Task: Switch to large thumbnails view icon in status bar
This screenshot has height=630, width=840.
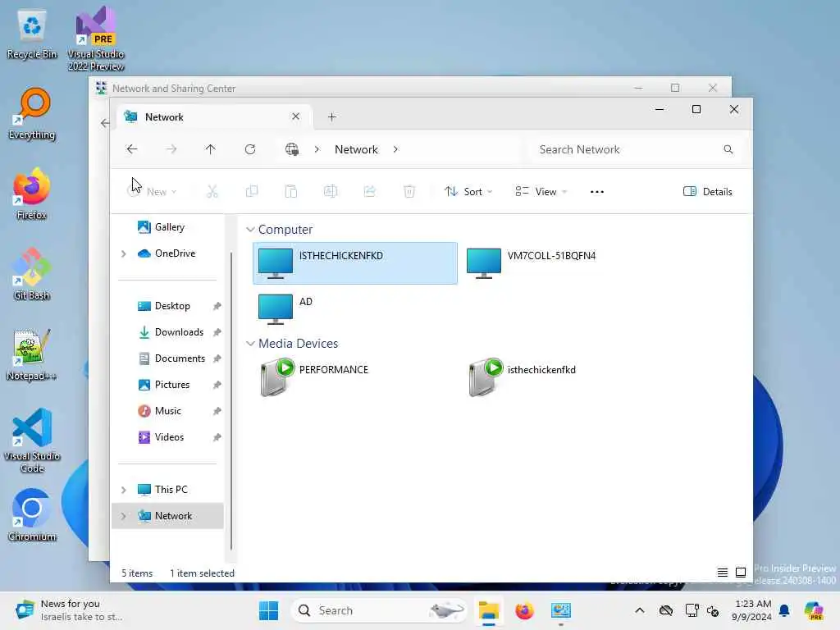Action: pyautogui.click(x=741, y=573)
